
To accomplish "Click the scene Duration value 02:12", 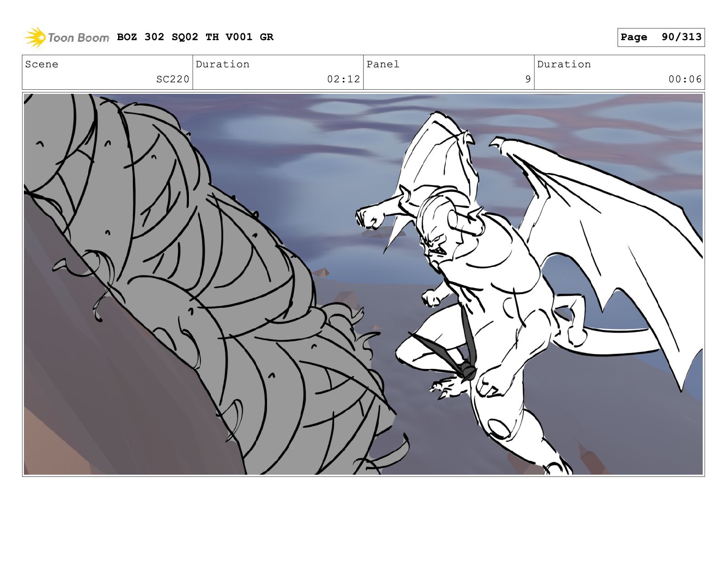I will [343, 79].
